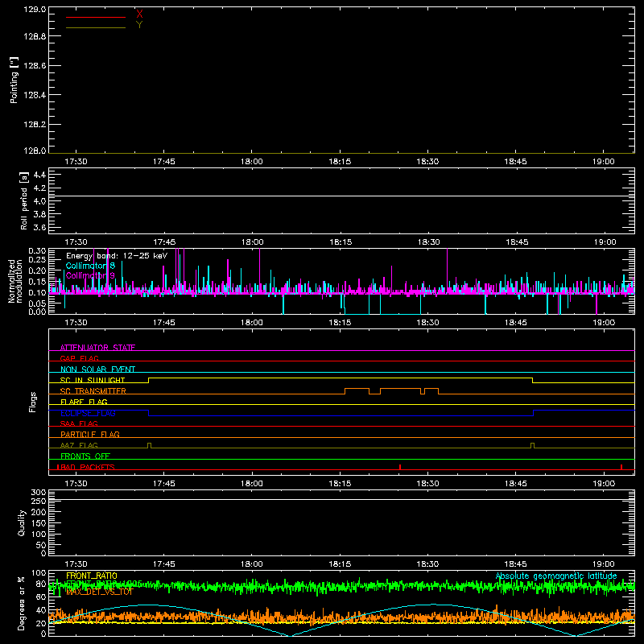644x644 pixels.
Task: Click the FRONTS_OFF flag label
Action: click(85, 456)
